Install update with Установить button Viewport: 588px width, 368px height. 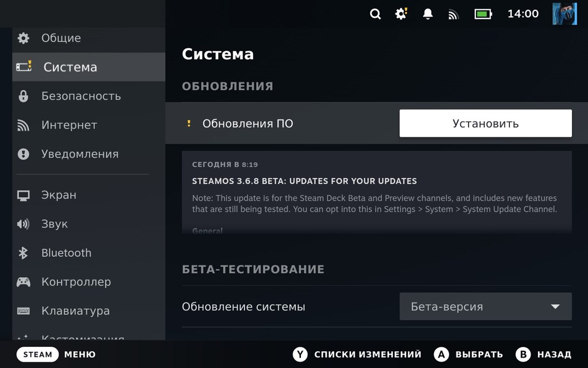coord(486,123)
